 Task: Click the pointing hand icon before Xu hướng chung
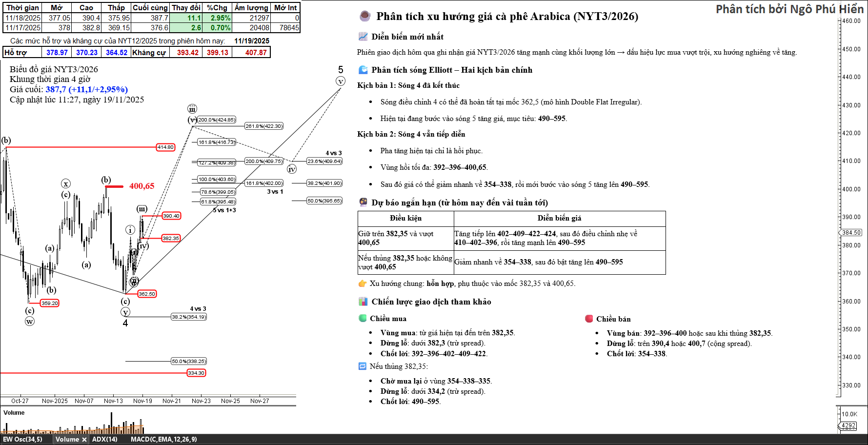[362, 283]
